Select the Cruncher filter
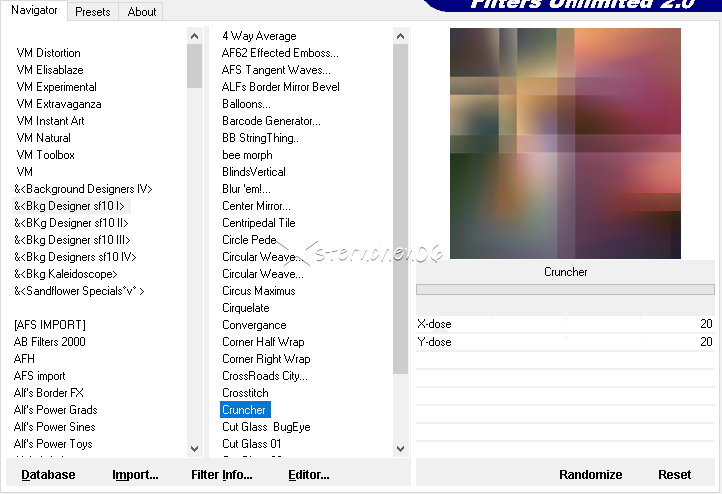Image resolution: width=722 pixels, height=494 pixels. (x=244, y=410)
